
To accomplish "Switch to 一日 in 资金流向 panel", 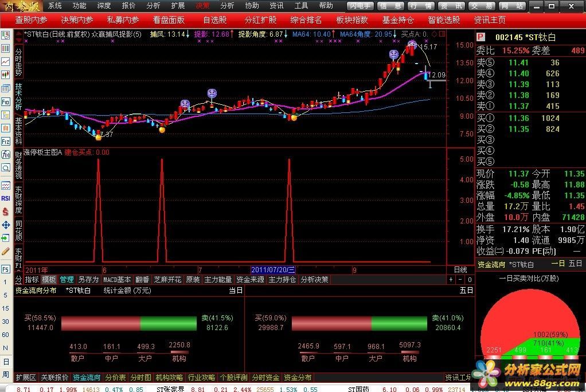I will 557,264.
